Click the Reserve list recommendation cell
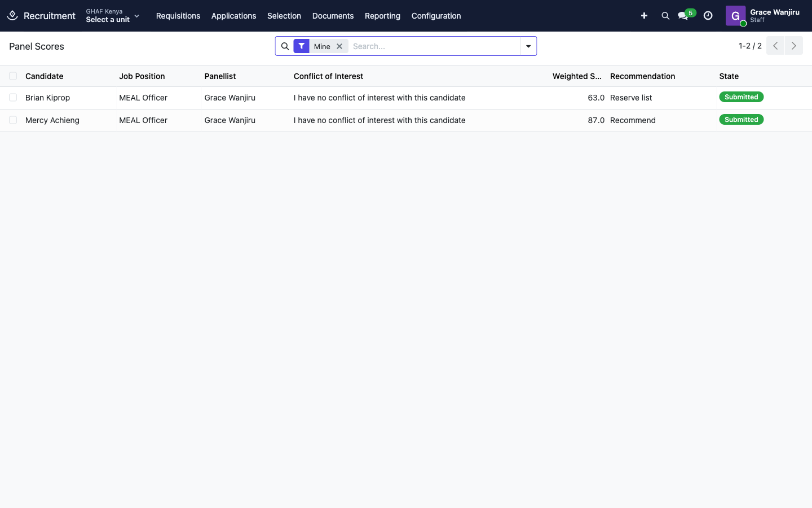The height and width of the screenshot is (508, 812). 631,98
